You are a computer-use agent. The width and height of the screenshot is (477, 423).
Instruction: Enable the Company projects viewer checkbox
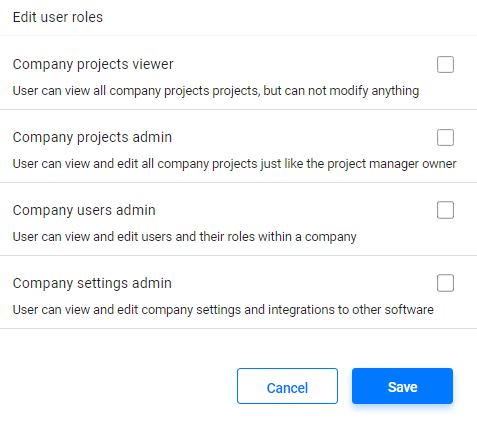click(445, 64)
